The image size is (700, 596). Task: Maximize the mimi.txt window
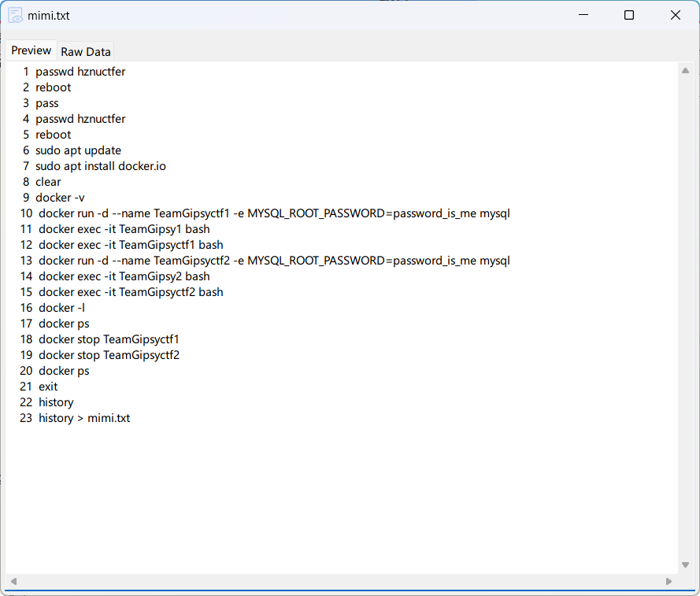(629, 15)
